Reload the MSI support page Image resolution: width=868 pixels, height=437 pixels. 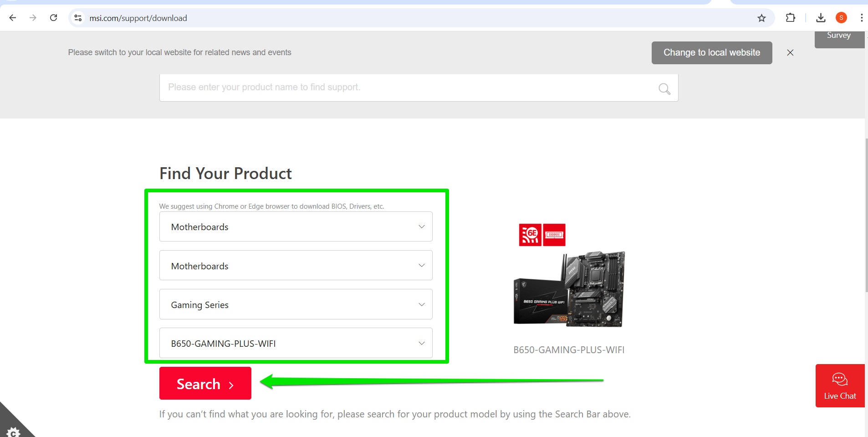pyautogui.click(x=54, y=18)
